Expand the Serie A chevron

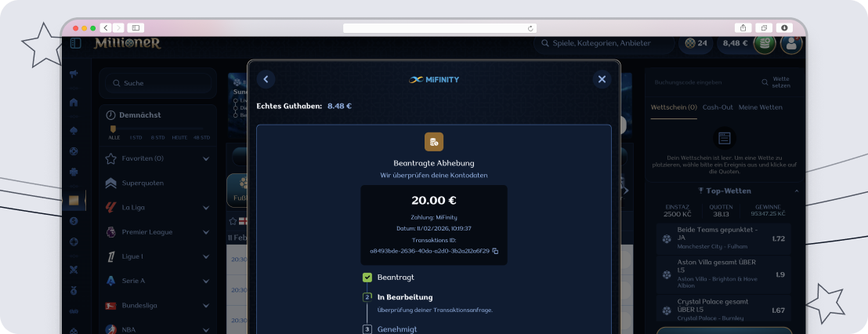(206, 281)
